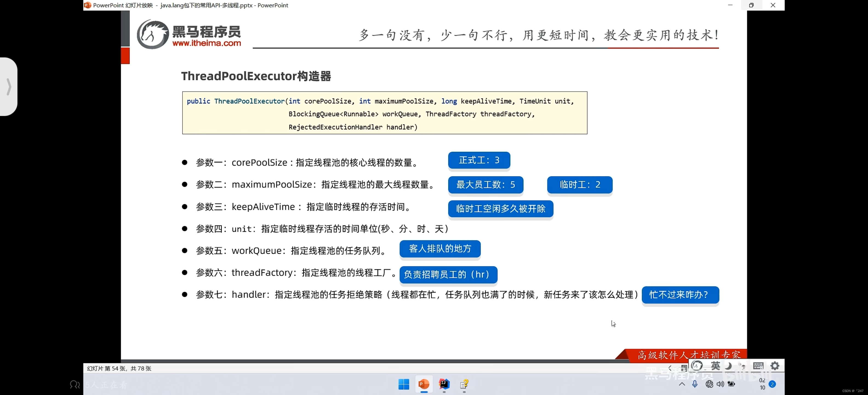
Task: Click the 负责招聘员工的 (hr) blue label
Action: tap(448, 275)
